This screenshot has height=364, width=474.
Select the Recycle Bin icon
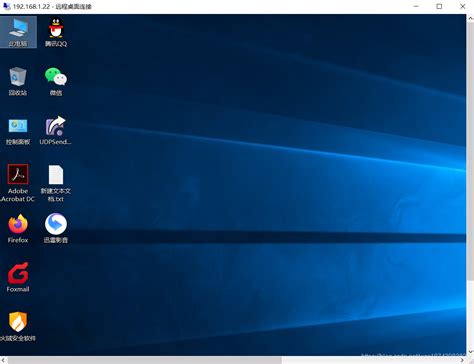click(x=18, y=81)
